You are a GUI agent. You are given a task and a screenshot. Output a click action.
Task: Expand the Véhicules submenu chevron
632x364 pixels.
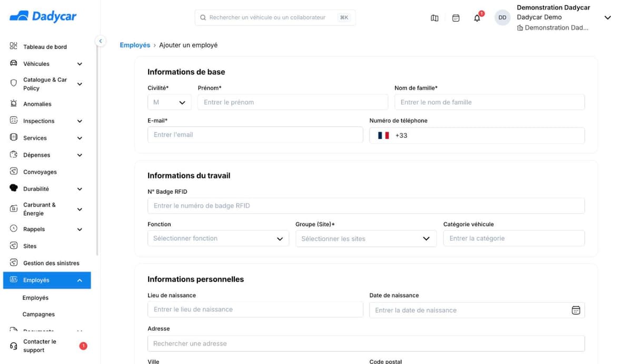(80, 64)
